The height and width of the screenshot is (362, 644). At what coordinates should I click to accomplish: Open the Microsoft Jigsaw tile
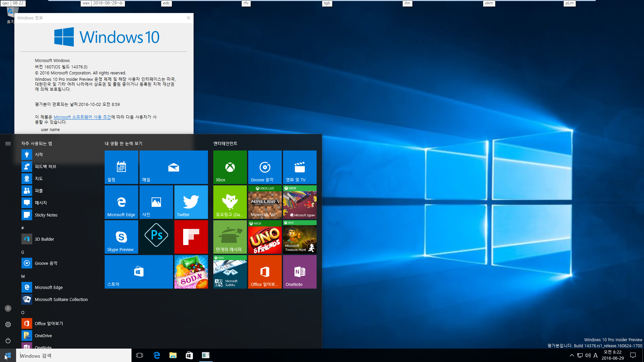tap(300, 202)
